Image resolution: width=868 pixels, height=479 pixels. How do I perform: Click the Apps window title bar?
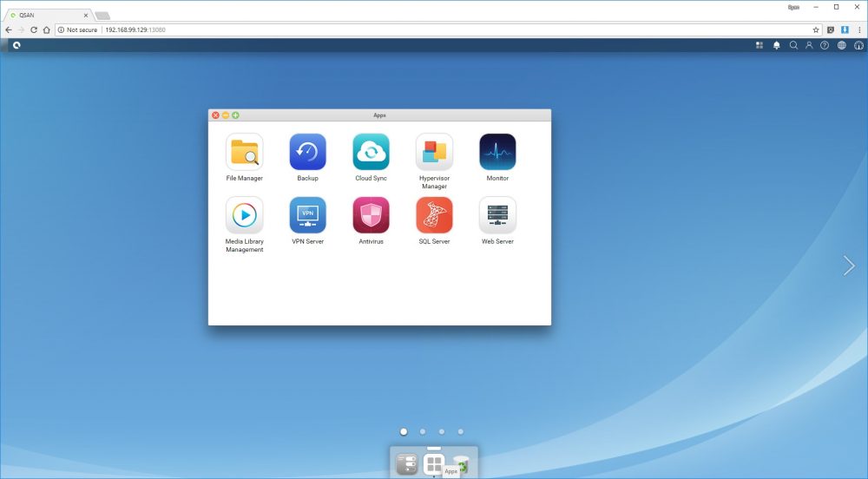coord(380,115)
